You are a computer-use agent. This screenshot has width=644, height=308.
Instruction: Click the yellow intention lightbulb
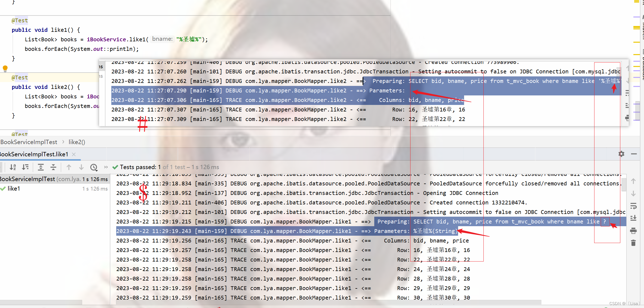point(5,68)
